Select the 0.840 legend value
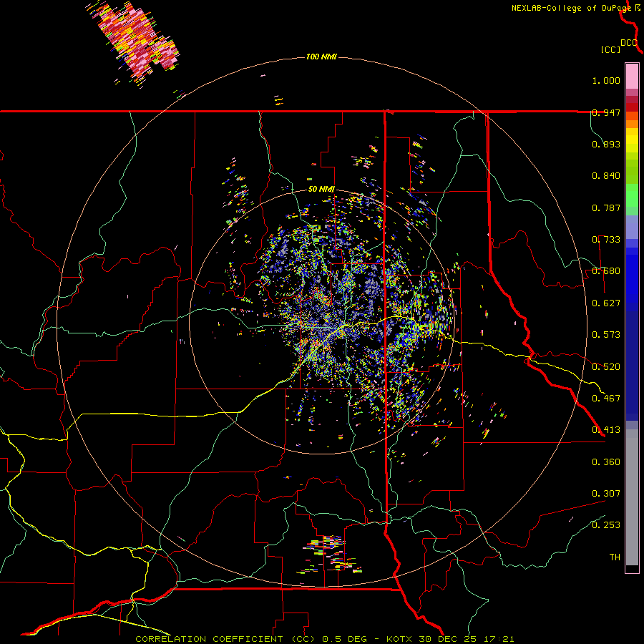Screen dimensions: 644x644 [x=606, y=176]
